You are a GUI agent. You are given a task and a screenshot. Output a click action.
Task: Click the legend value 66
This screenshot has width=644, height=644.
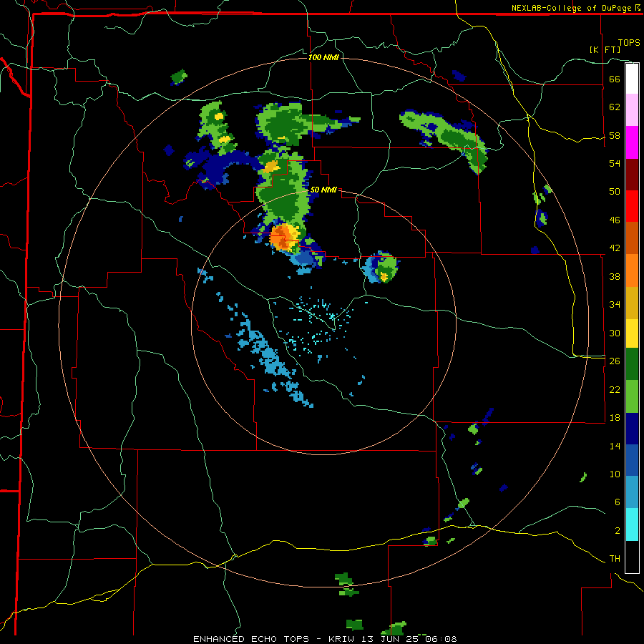tap(615, 79)
